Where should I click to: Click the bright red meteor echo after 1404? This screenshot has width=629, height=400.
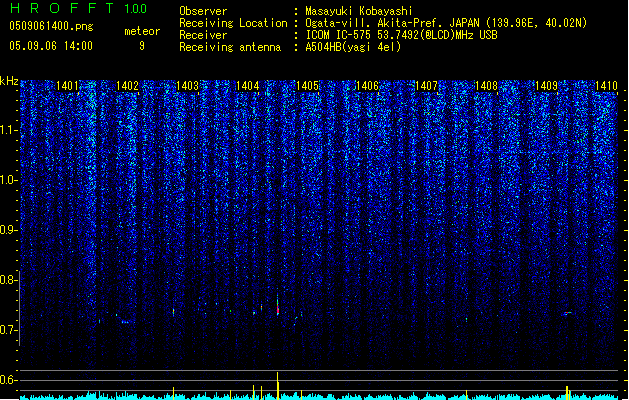point(278,309)
